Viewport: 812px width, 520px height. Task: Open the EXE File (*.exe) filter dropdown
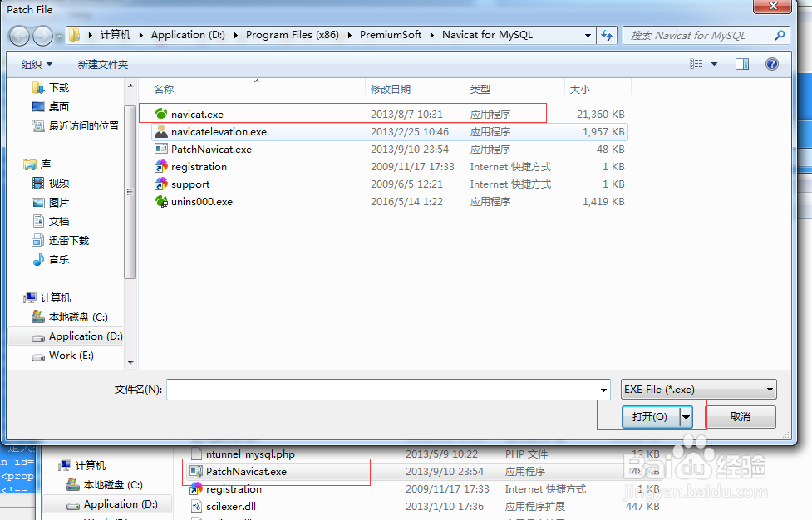tap(699, 390)
